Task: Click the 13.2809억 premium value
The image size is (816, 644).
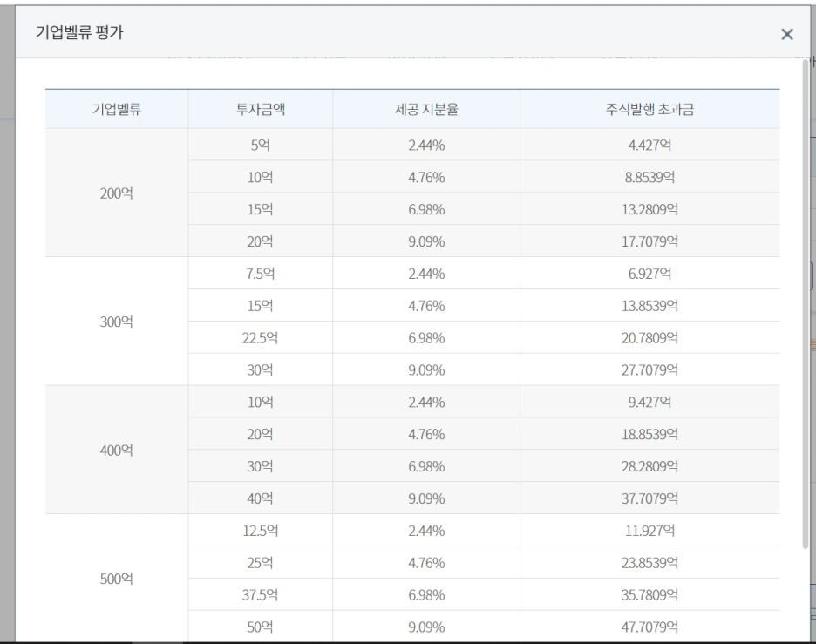Action: coord(649,209)
